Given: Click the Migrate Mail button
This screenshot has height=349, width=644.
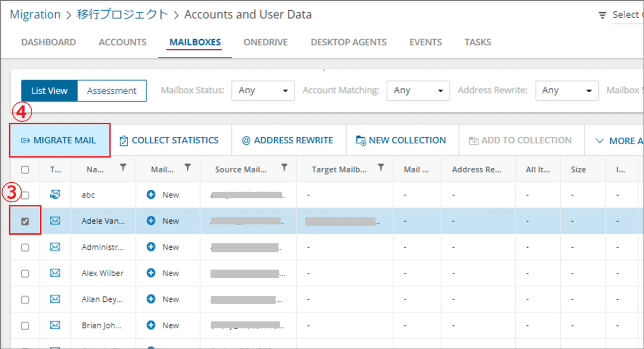Looking at the screenshot, I should coord(59,140).
